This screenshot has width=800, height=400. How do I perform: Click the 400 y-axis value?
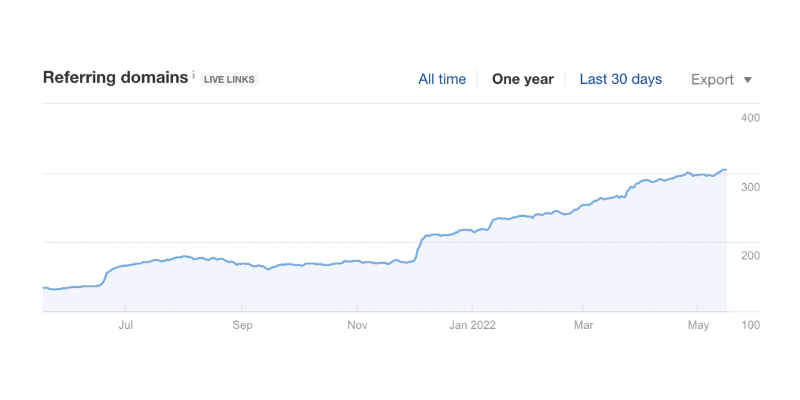[750, 118]
